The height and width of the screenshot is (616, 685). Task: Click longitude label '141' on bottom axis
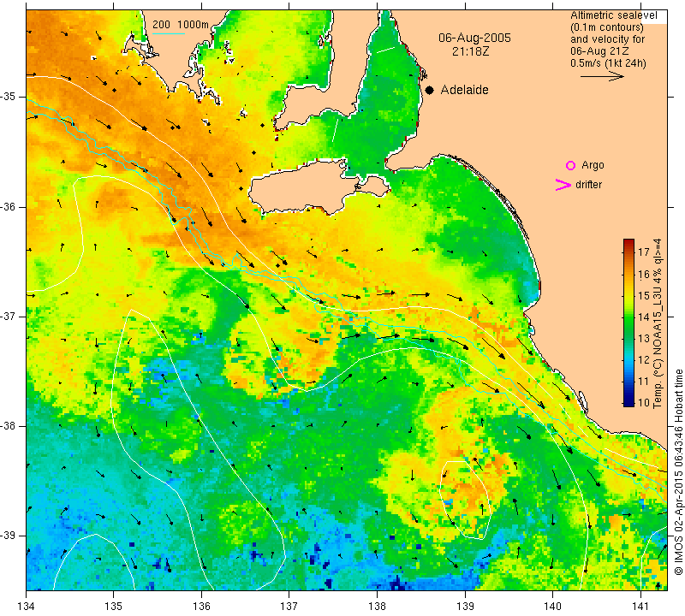(x=640, y=607)
